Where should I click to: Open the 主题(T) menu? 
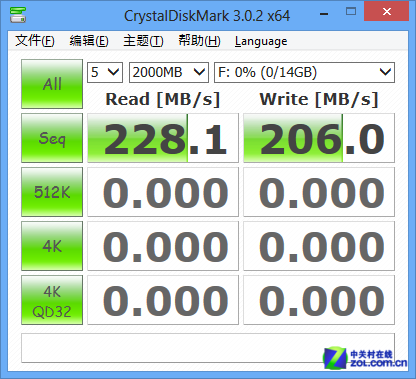(x=143, y=41)
